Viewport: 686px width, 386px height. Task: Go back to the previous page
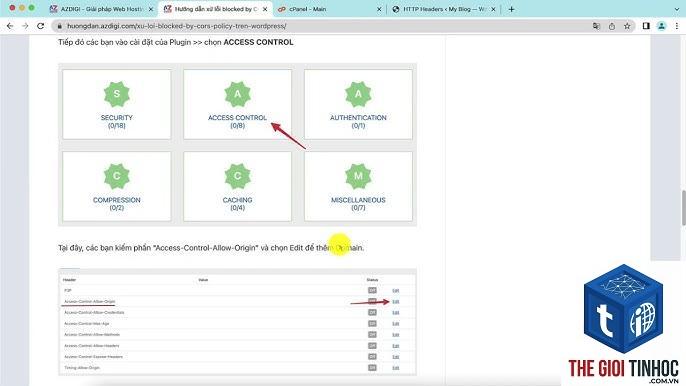10,26
